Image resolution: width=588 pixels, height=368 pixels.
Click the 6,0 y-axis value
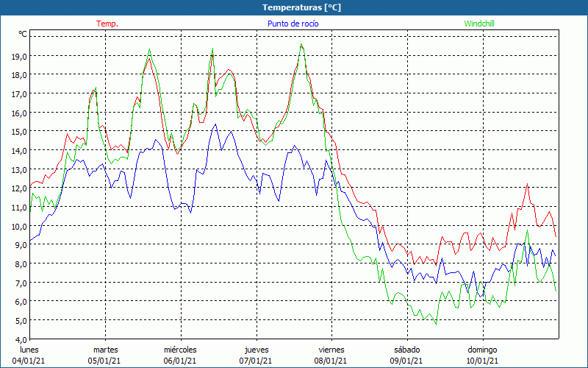click(x=21, y=302)
